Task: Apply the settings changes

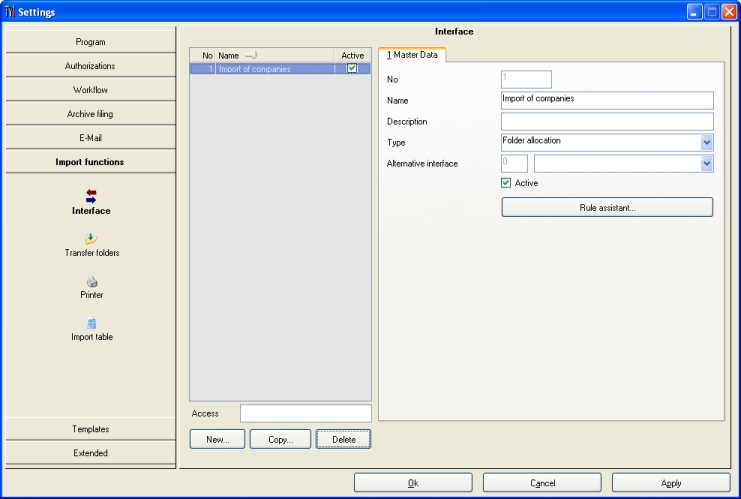Action: (x=671, y=483)
